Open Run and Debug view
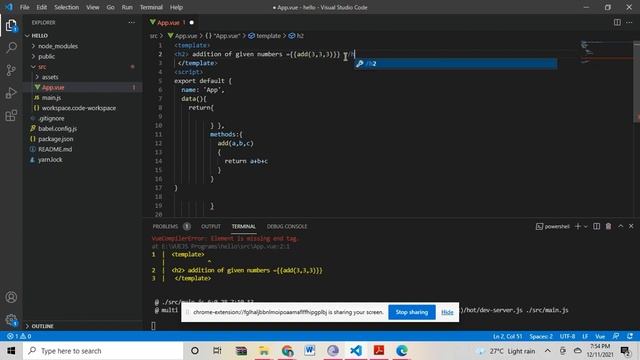640x360 pixels. coord(11,93)
